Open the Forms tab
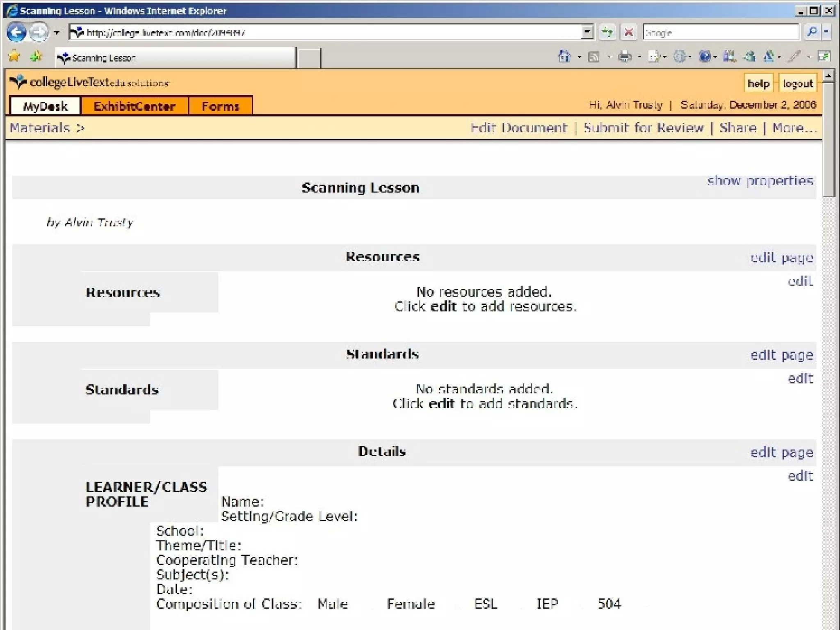 click(x=220, y=106)
